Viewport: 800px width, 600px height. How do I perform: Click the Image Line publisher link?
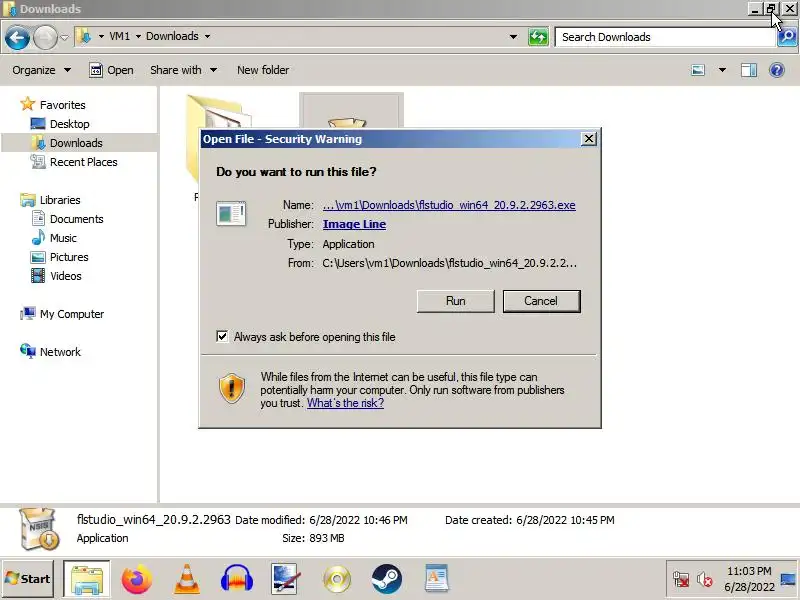[354, 224]
